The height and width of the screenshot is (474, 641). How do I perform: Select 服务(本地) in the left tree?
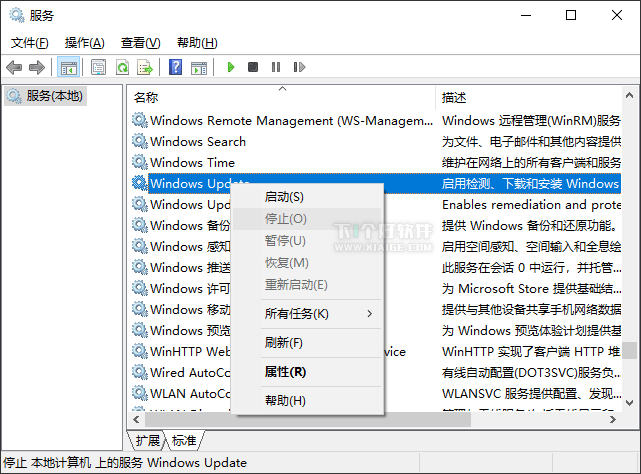coord(45,96)
